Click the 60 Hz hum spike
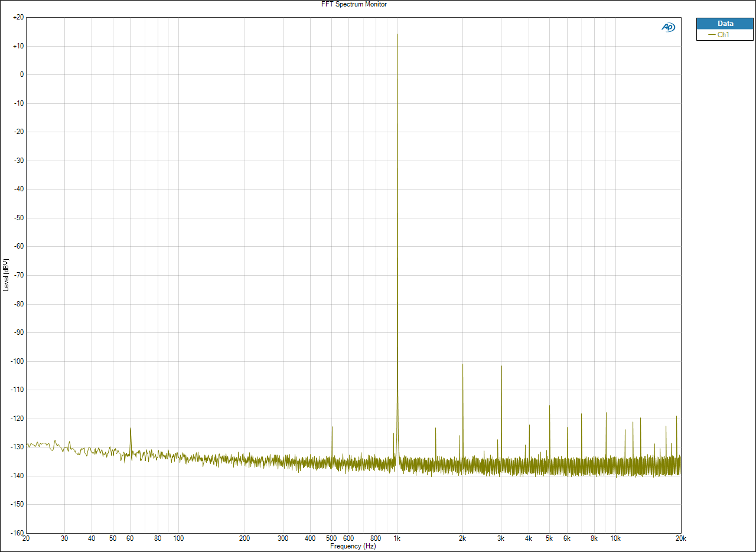The width and height of the screenshot is (756, 552). pyautogui.click(x=131, y=429)
